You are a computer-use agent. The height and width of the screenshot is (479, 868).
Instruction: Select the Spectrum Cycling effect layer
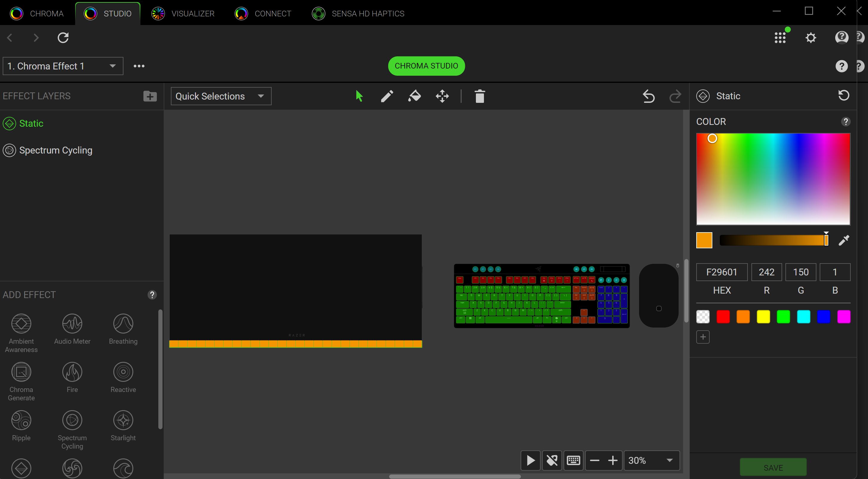tap(55, 150)
